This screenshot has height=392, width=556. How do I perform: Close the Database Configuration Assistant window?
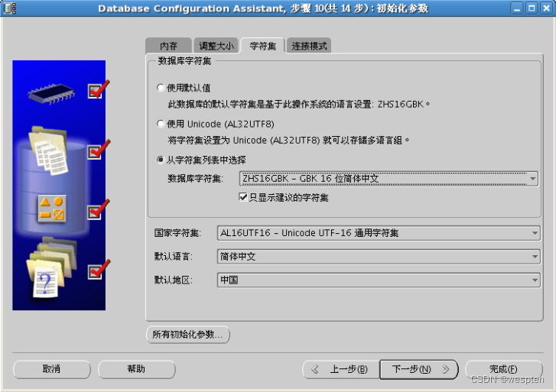tap(546, 8)
